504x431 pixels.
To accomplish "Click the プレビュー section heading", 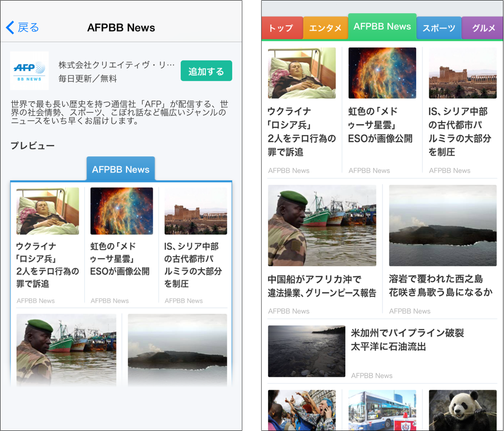I will (33, 146).
